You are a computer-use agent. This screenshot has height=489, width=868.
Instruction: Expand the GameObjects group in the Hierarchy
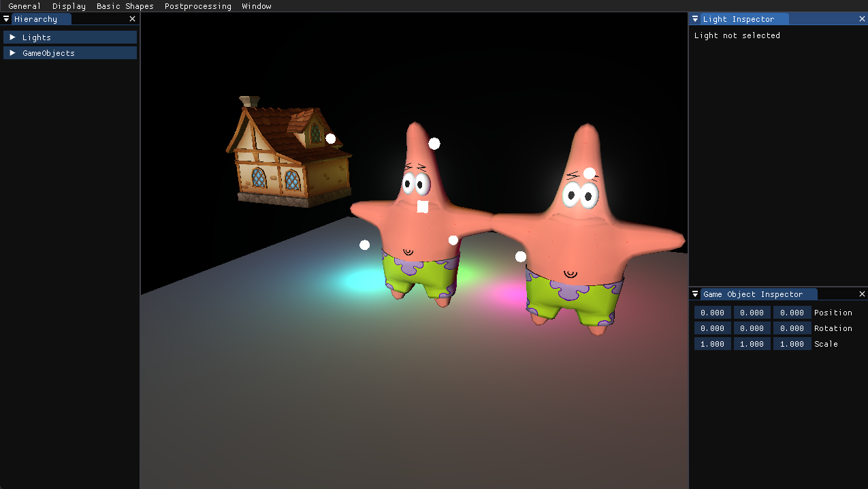point(12,52)
